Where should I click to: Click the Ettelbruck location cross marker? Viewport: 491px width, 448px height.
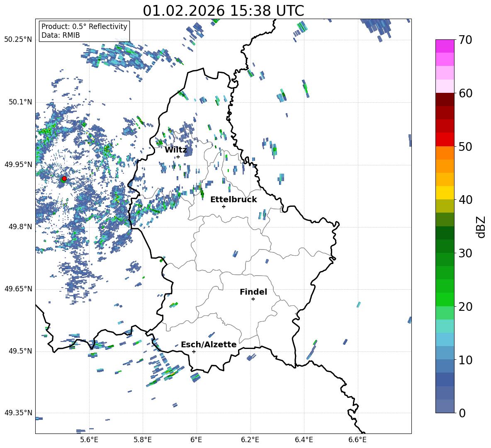coord(224,206)
